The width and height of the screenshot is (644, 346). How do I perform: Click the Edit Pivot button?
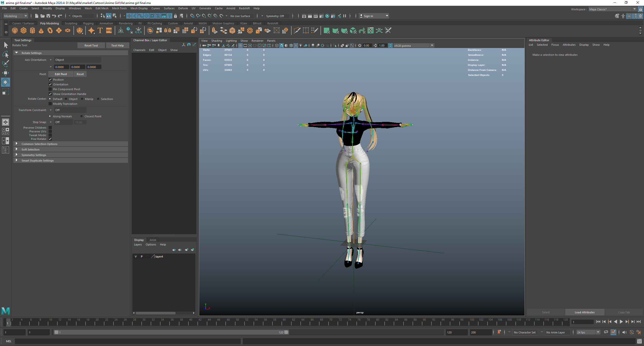(x=61, y=74)
